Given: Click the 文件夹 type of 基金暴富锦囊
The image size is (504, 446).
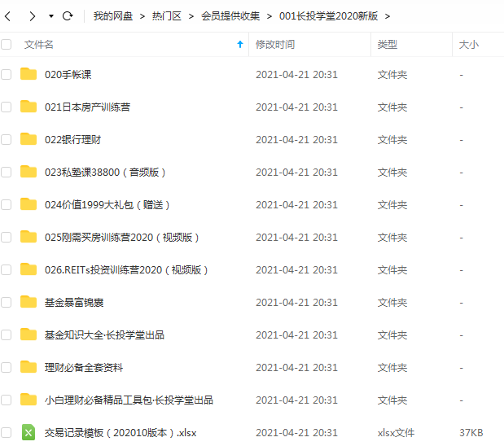Looking at the screenshot, I should pyautogui.click(x=392, y=303).
